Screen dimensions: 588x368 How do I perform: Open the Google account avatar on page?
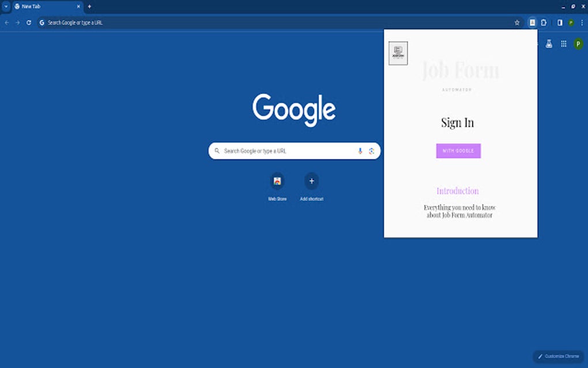(x=578, y=44)
